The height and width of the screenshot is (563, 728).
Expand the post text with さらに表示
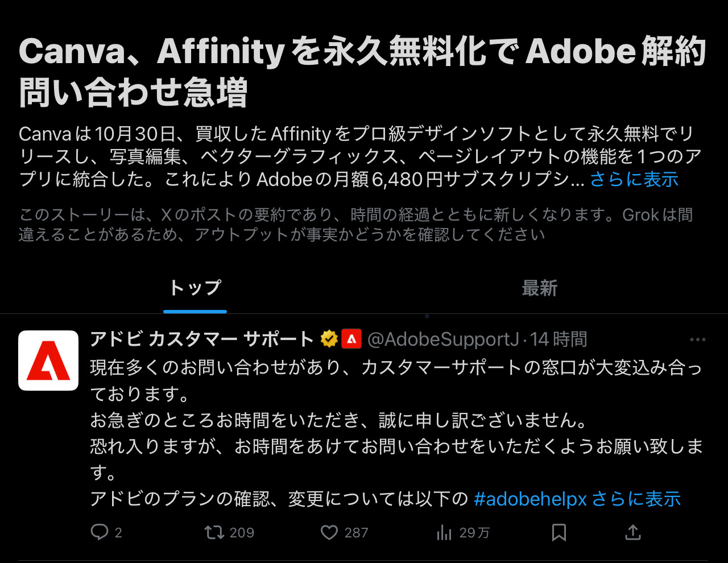[636, 499]
